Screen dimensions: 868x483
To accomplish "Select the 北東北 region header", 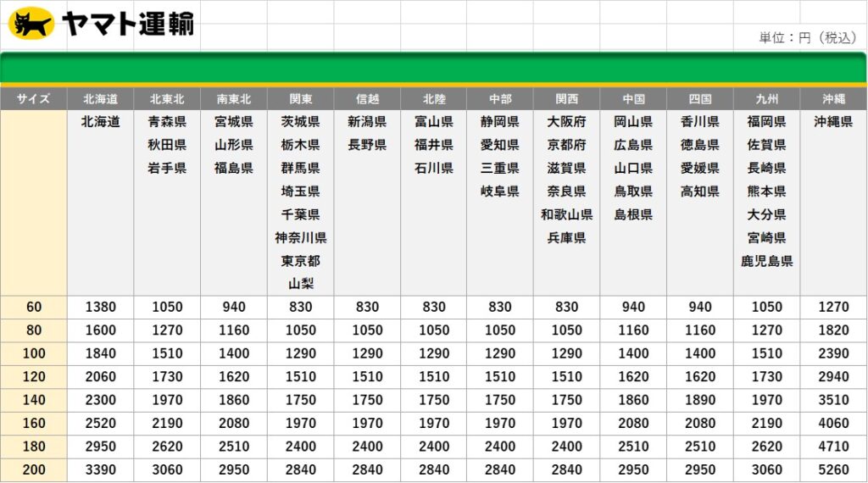I will [167, 99].
